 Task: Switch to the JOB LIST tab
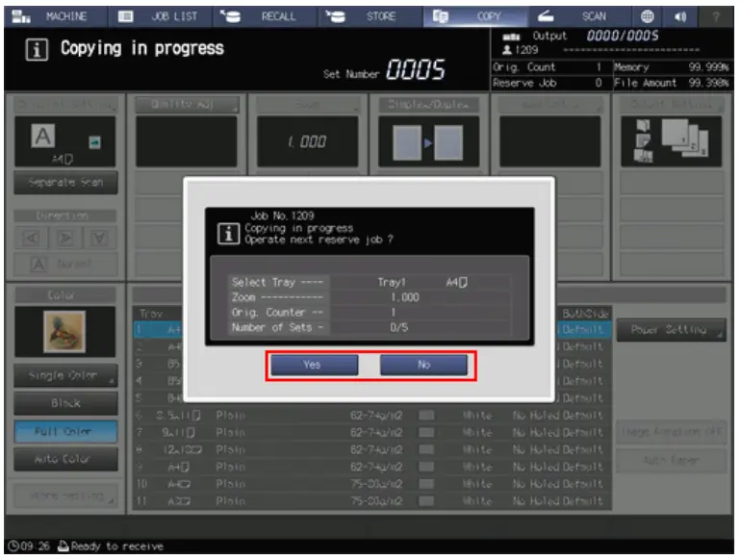click(x=160, y=16)
